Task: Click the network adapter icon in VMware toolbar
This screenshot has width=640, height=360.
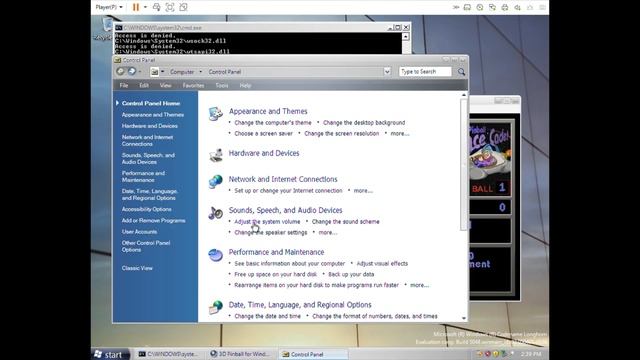Action: 492,7
